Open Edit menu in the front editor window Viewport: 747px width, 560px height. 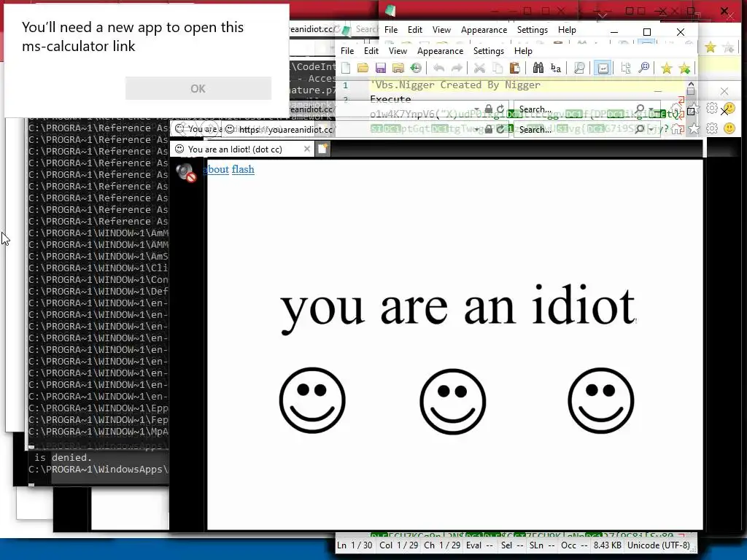371,51
